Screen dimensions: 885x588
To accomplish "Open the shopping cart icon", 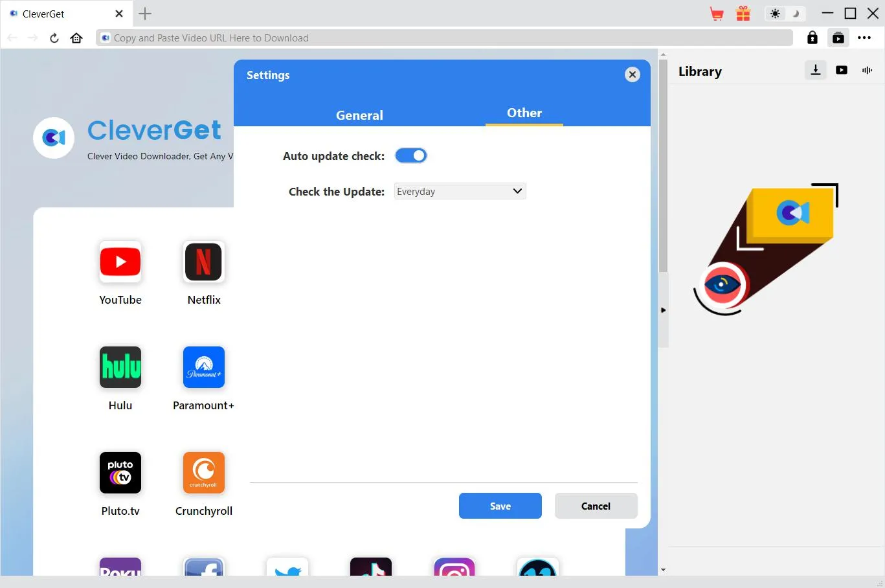I will [x=717, y=14].
